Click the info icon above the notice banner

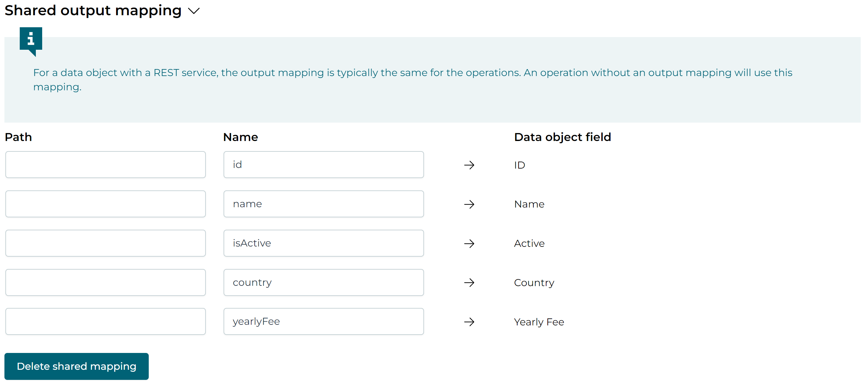tap(31, 40)
